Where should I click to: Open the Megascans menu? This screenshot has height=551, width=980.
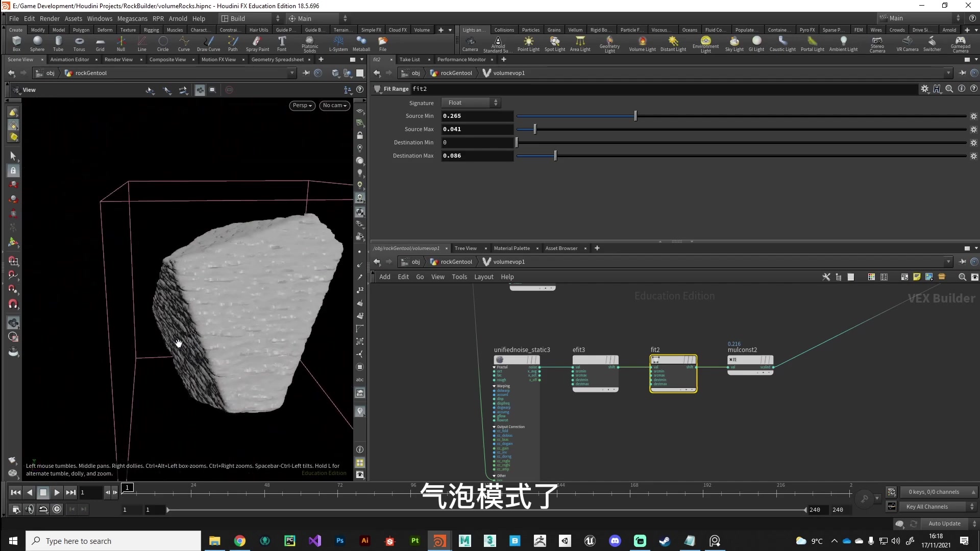point(132,18)
